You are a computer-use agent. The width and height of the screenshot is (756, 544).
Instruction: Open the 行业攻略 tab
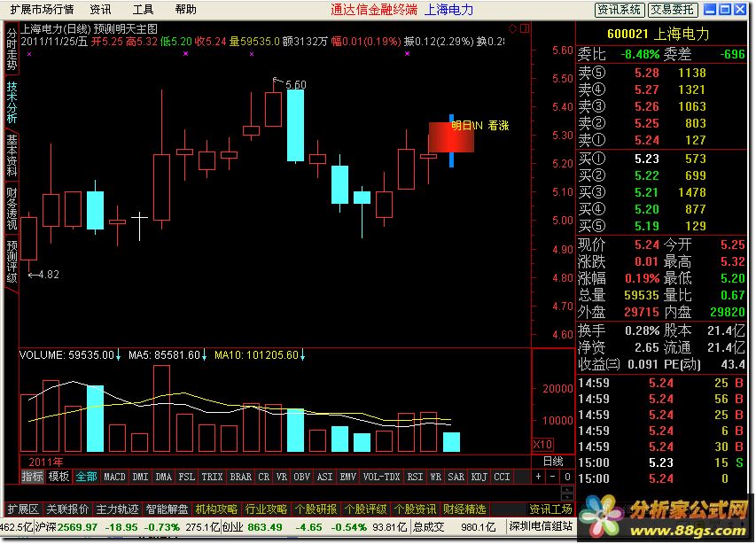[x=266, y=509]
